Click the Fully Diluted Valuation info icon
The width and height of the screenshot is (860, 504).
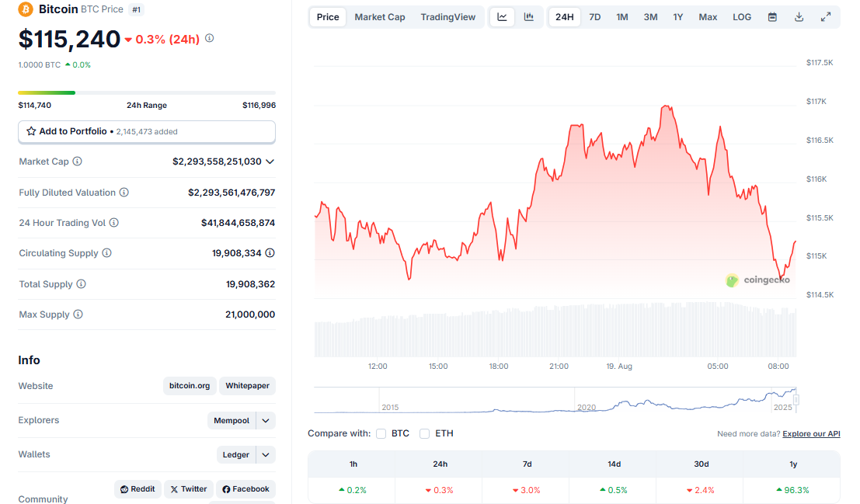pos(124,193)
